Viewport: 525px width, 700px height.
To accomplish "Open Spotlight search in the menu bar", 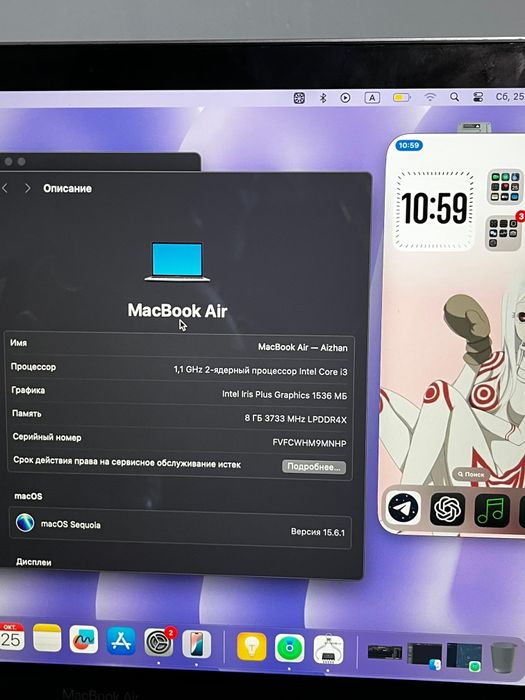I will (454, 97).
